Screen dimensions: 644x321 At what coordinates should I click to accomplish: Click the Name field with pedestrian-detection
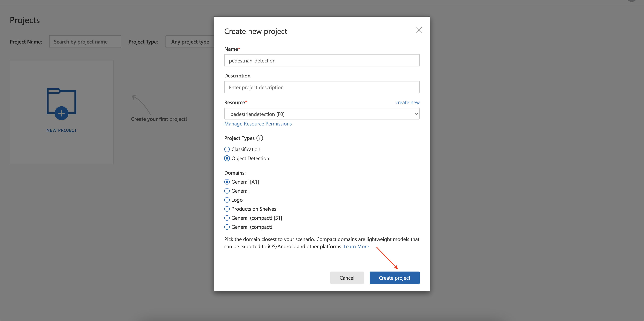point(322,60)
